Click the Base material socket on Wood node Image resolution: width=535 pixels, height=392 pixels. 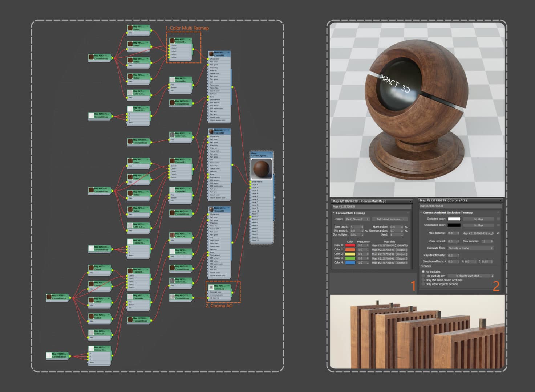point(250,182)
